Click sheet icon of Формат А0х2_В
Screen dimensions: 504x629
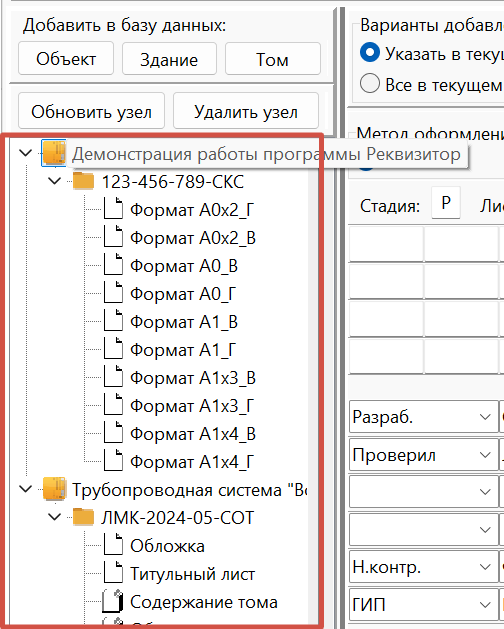113,237
